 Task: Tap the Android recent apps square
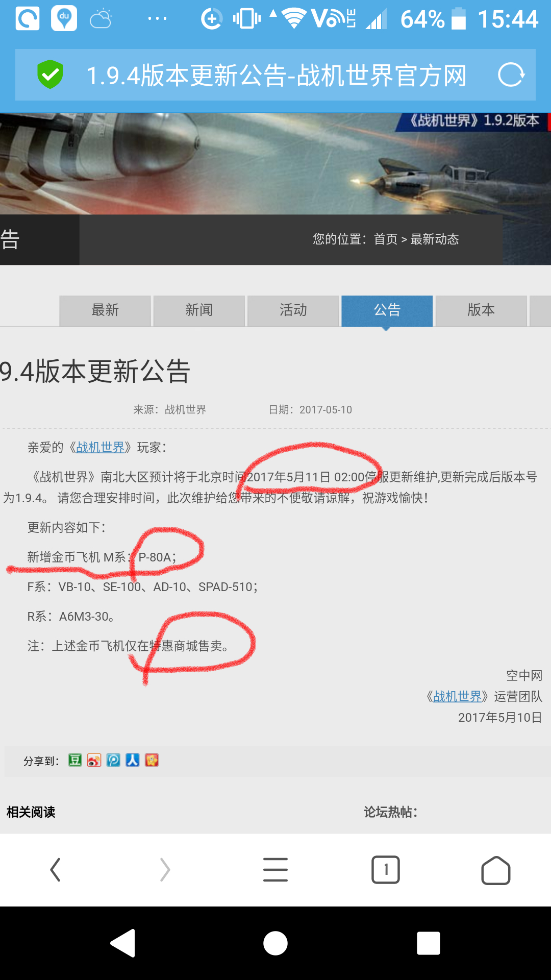point(429,943)
